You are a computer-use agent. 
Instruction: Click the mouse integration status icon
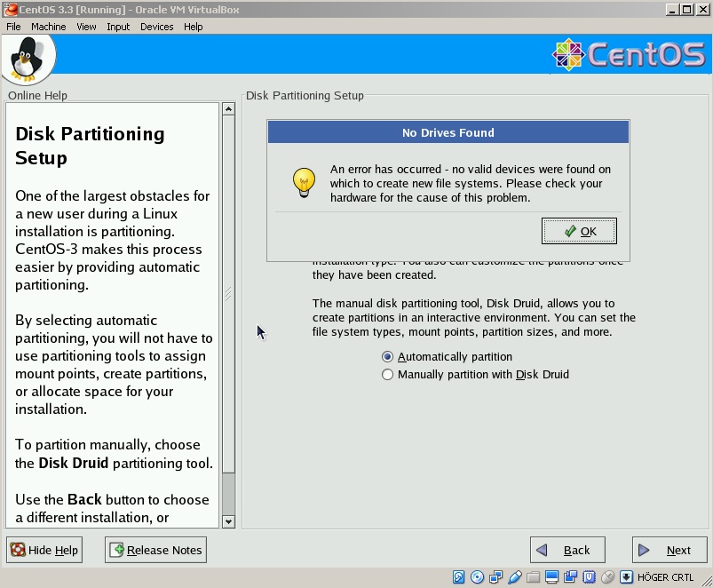(x=607, y=577)
